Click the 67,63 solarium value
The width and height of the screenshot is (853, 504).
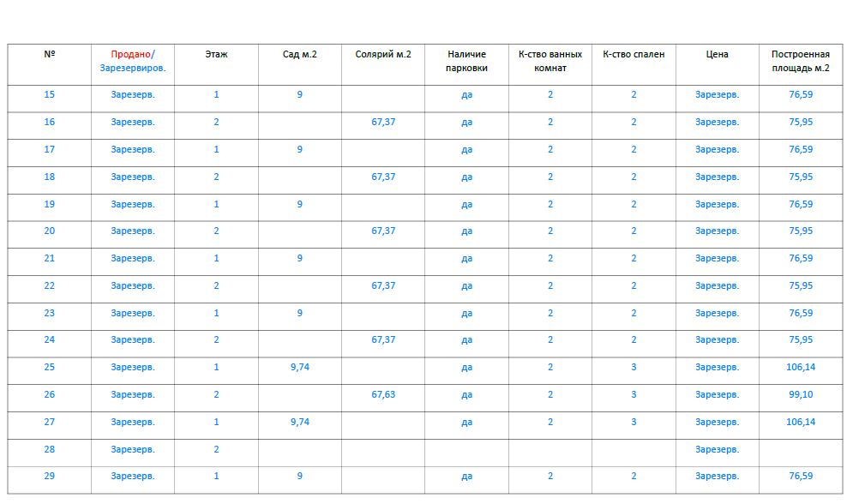click(383, 394)
